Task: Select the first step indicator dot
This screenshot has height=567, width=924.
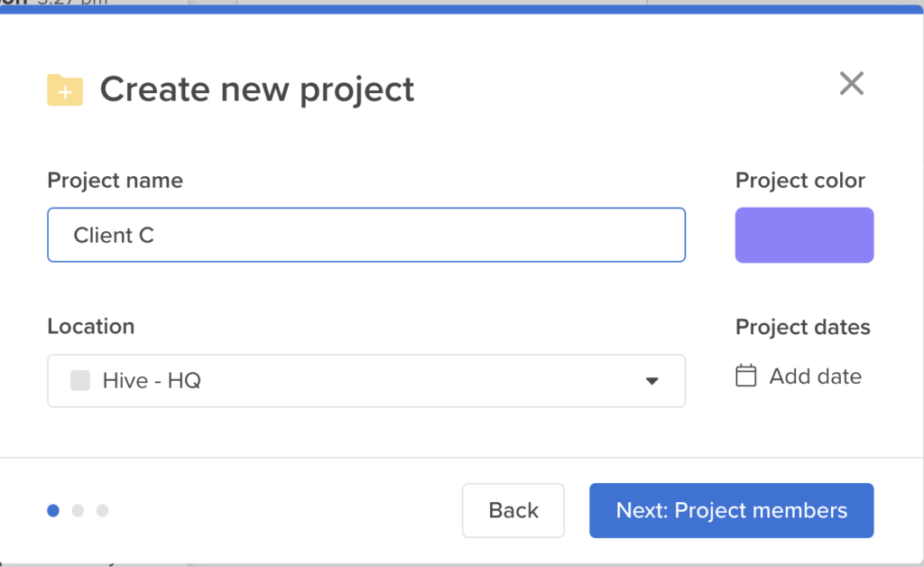Action: [52, 510]
